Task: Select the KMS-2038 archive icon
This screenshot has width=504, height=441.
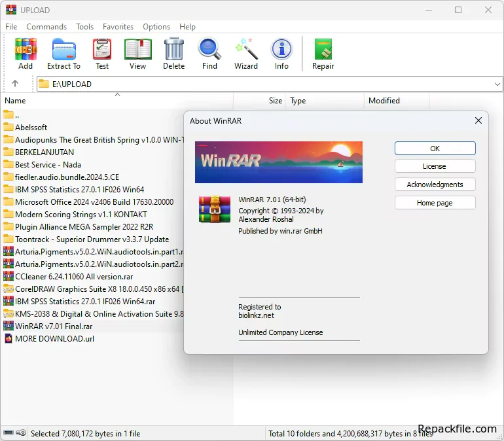Action: 9,313
